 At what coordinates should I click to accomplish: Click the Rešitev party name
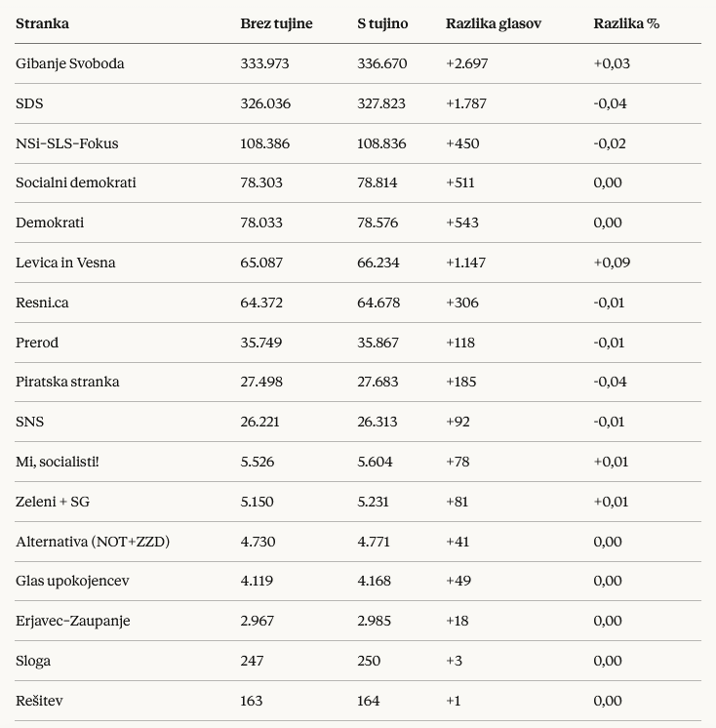pyautogui.click(x=40, y=701)
